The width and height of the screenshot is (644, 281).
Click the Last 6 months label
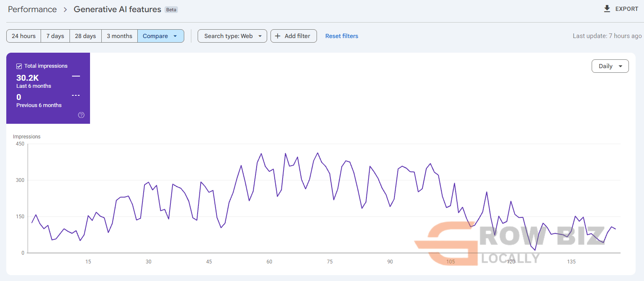tap(33, 86)
